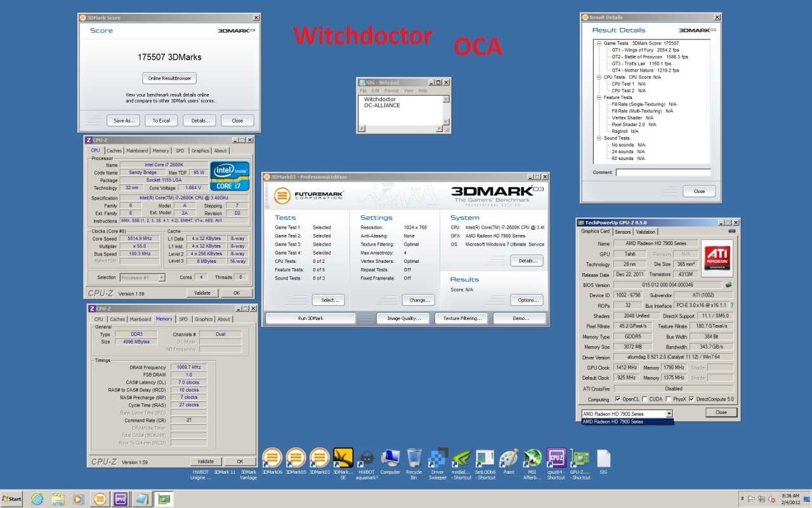Open the GPU selection dropdown in GPU-Z
The width and height of the screenshot is (812, 508).
click(x=669, y=413)
